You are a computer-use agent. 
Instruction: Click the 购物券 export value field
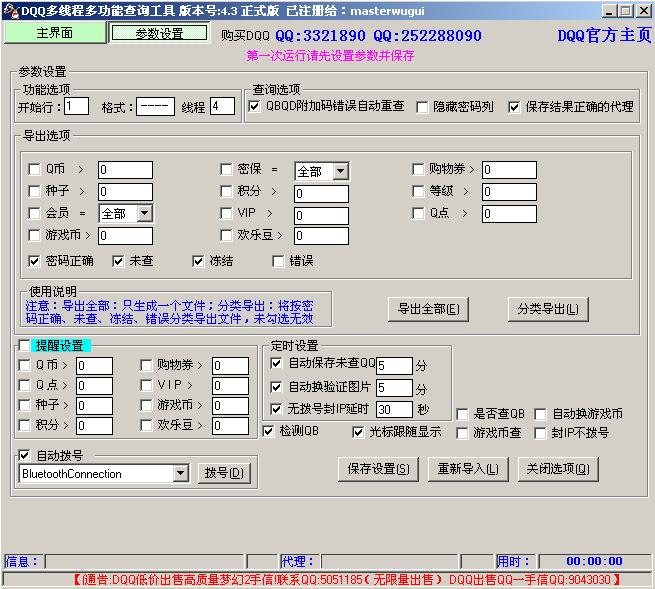509,170
